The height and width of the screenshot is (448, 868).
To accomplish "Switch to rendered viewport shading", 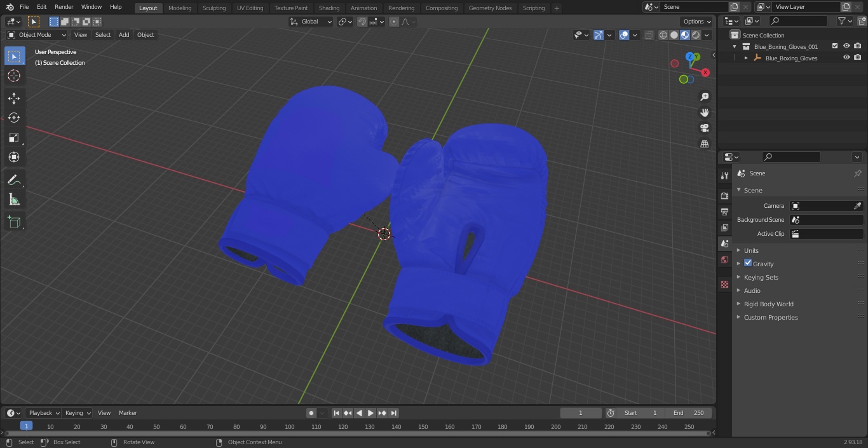I will click(696, 35).
